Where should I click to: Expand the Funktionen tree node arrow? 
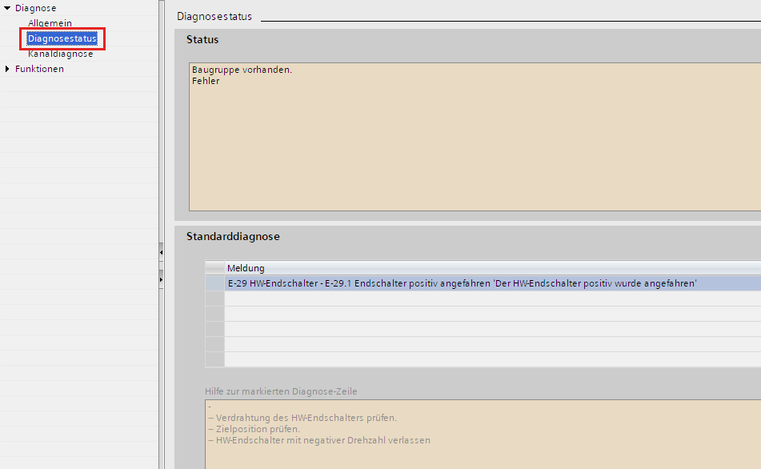tap(8, 69)
